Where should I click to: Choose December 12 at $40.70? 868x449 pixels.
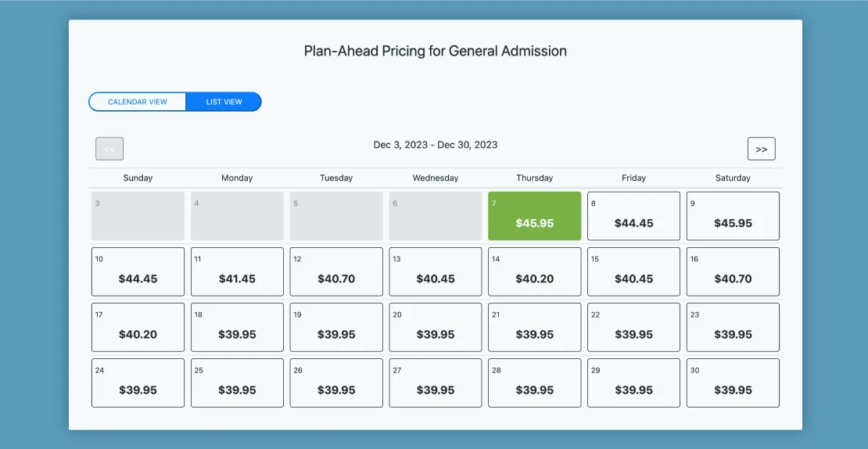pos(336,271)
